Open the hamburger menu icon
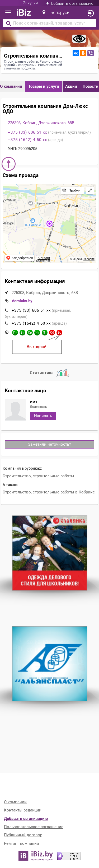 [8, 13]
